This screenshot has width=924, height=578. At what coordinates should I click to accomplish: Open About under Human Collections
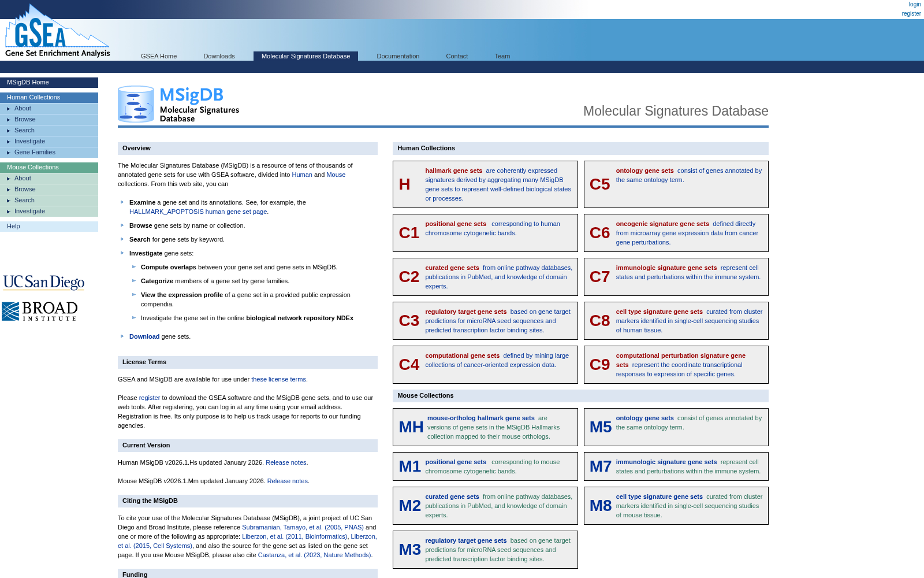[49, 109]
